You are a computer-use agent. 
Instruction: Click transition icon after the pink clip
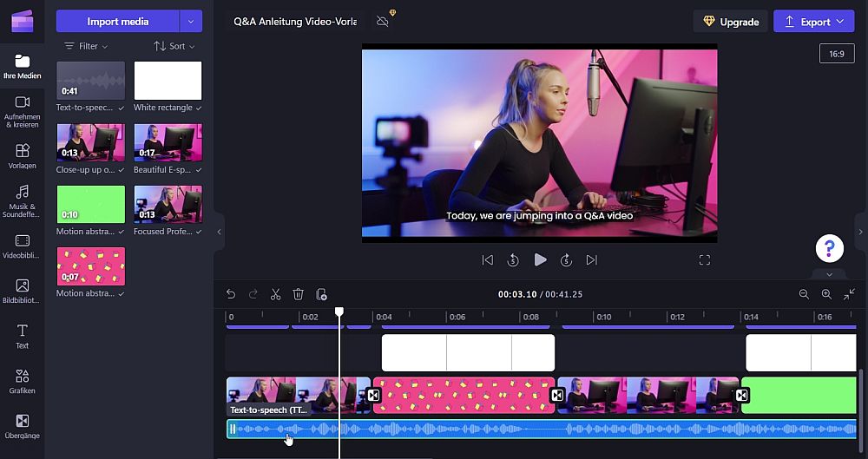(557, 396)
